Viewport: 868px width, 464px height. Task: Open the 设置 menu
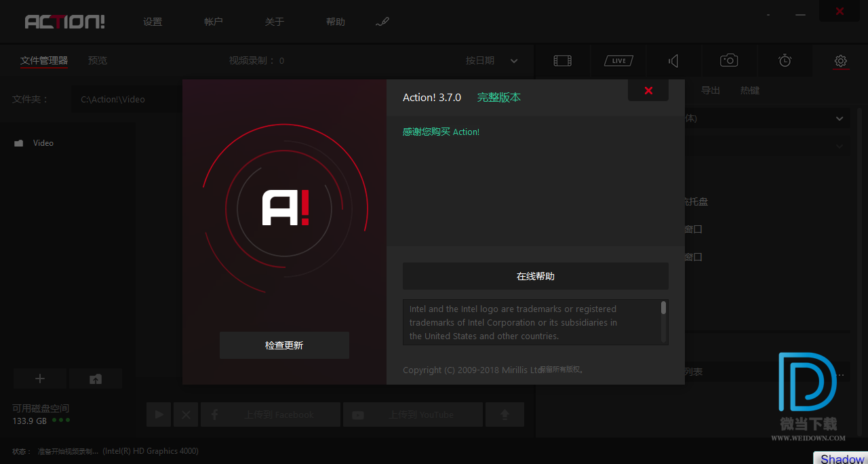point(153,22)
